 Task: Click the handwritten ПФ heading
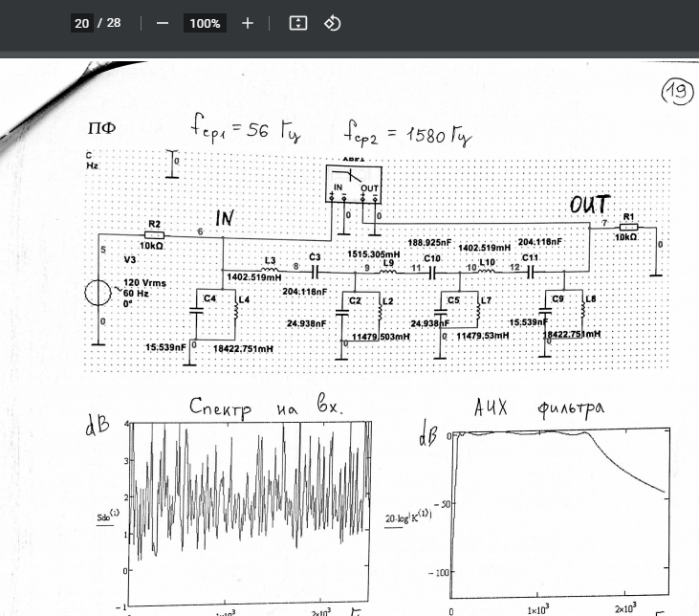pos(100,130)
